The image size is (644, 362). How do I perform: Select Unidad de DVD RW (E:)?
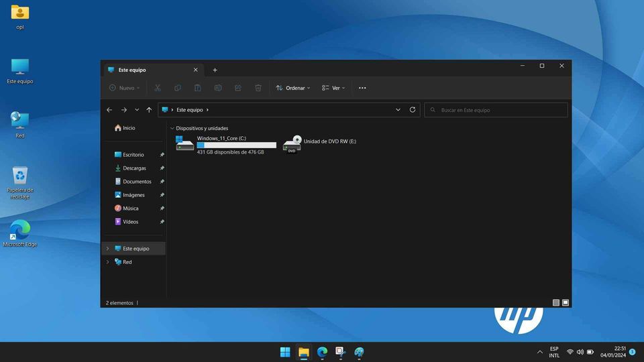click(x=320, y=143)
